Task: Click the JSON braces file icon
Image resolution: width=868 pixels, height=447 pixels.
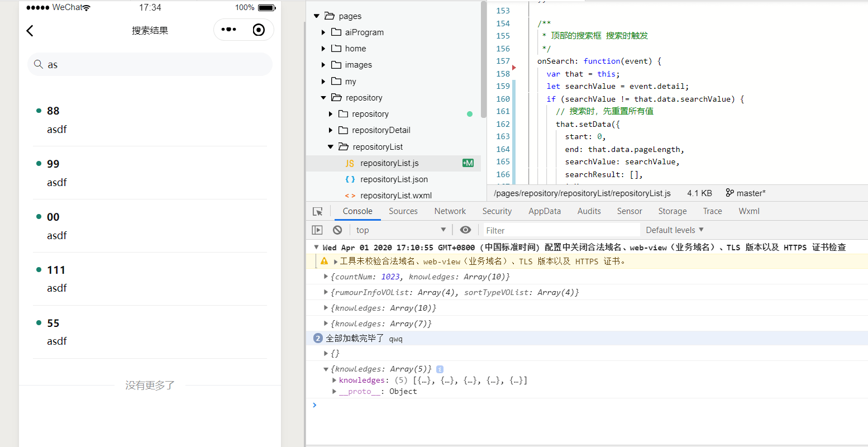Action: [350, 179]
